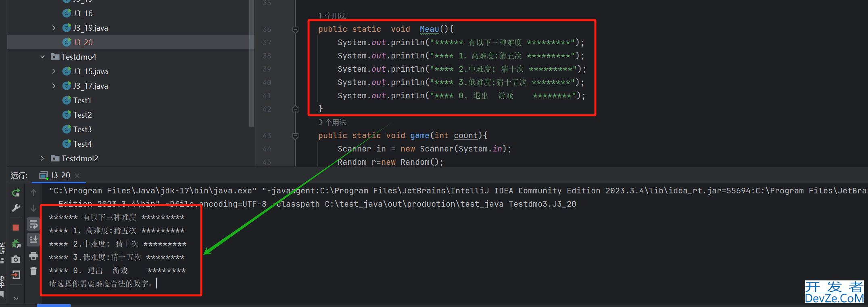Click the print console output icon
This screenshot has height=307, width=868.
click(x=33, y=255)
